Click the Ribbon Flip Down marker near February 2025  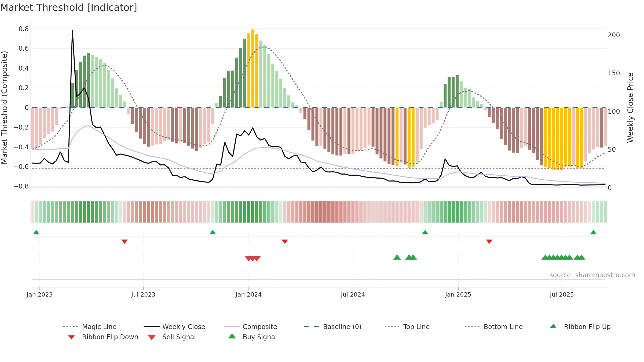click(x=489, y=242)
